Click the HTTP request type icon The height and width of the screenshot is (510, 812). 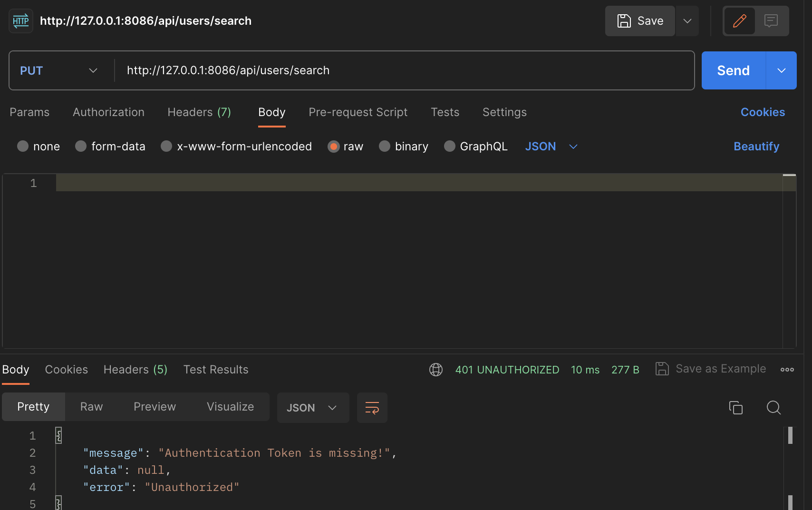pos(21,21)
